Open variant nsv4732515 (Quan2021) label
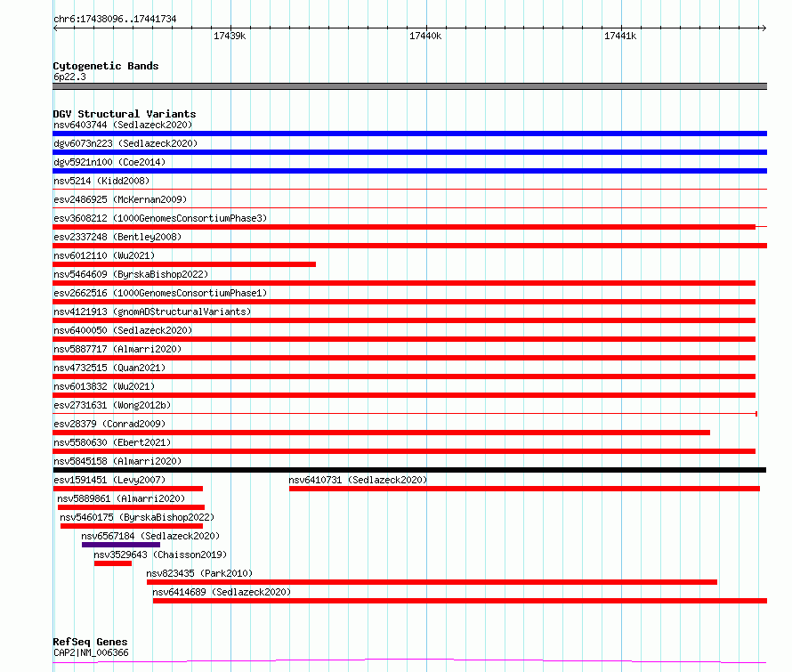Viewport: 792px width, 672px height. click(x=109, y=368)
